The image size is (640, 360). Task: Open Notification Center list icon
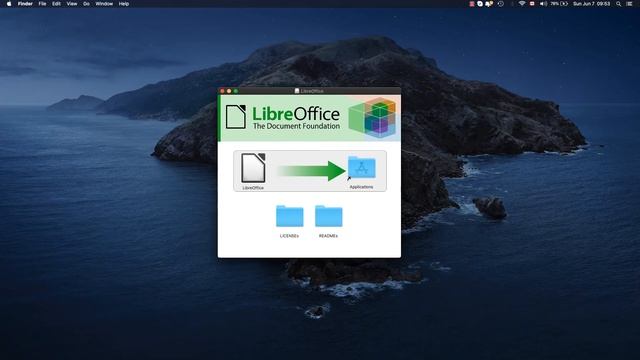click(x=629, y=4)
